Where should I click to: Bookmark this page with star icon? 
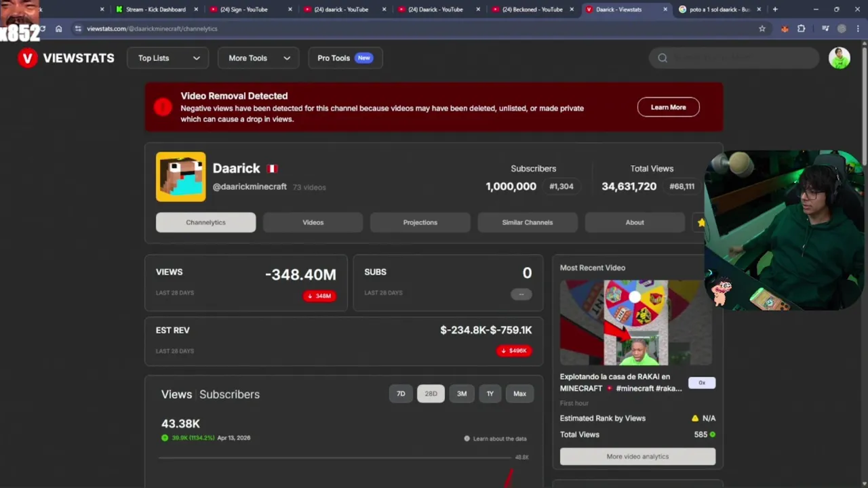(x=762, y=28)
